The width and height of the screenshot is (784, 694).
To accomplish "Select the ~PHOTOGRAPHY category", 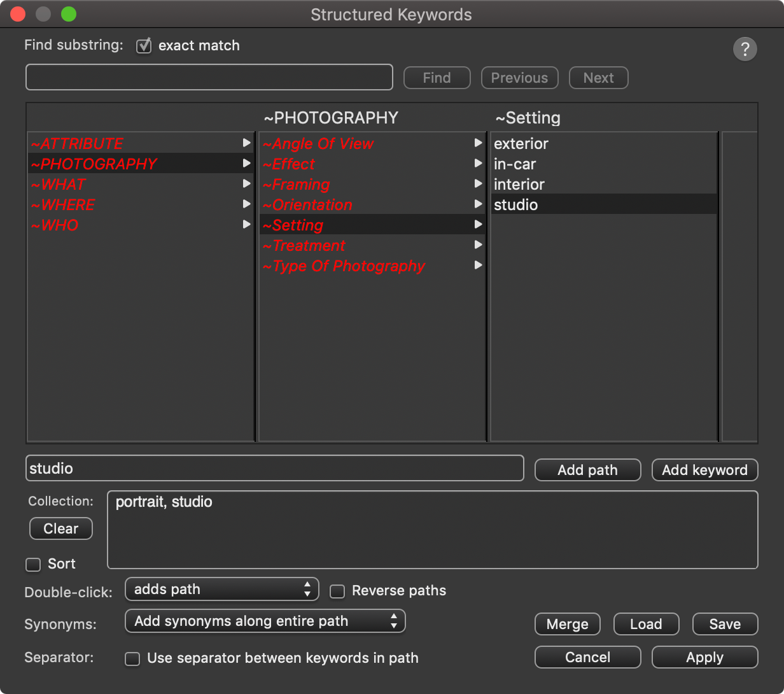I will pyautogui.click(x=141, y=164).
